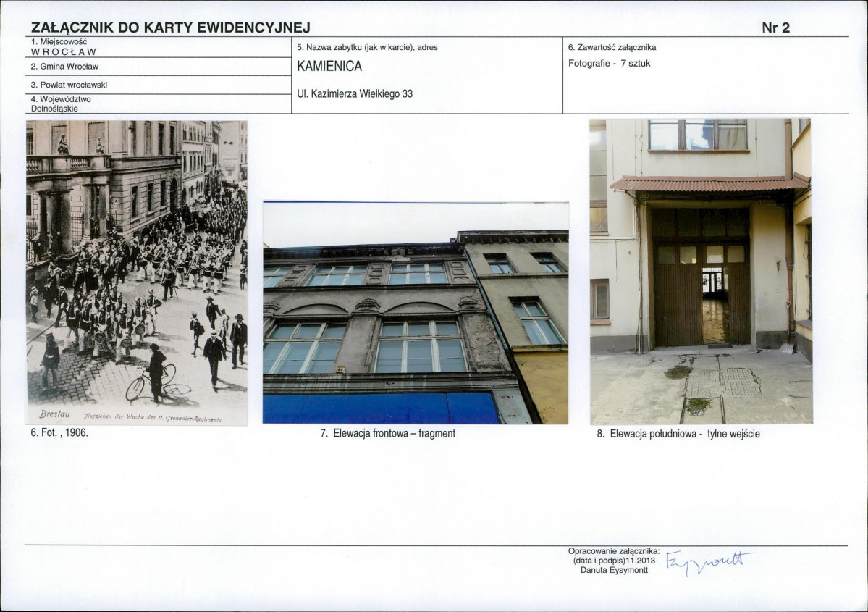868x612 pixels.
Task: Click the heading 'ZAŁĄCZNIK DO KARTY EWIDENCYJNEJ'
Action: (x=171, y=28)
